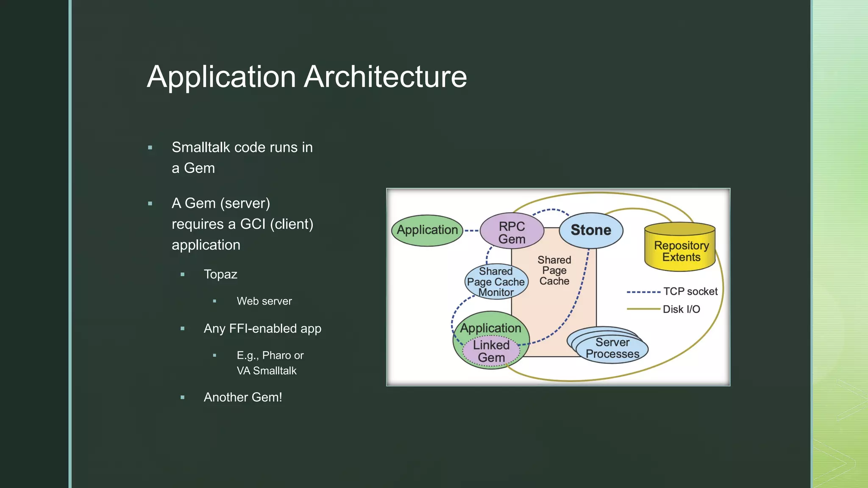Viewport: 868px width, 488px height.
Task: Select the green Application ellipse at left
Action: pyautogui.click(x=427, y=230)
